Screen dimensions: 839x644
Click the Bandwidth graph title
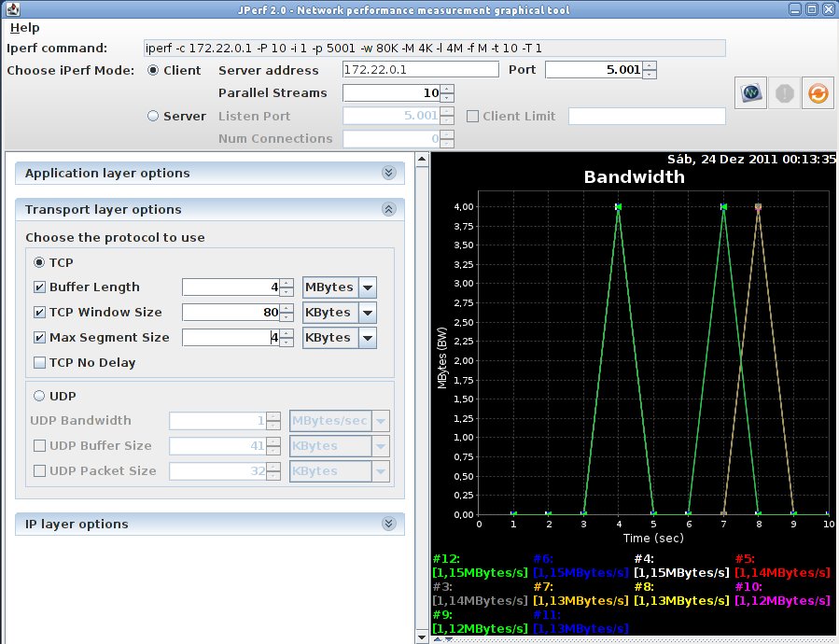tap(634, 176)
